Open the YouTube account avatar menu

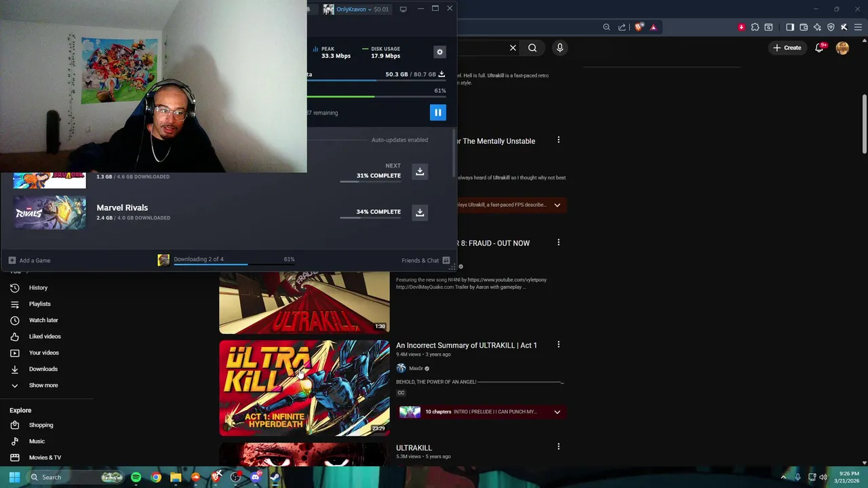click(842, 47)
